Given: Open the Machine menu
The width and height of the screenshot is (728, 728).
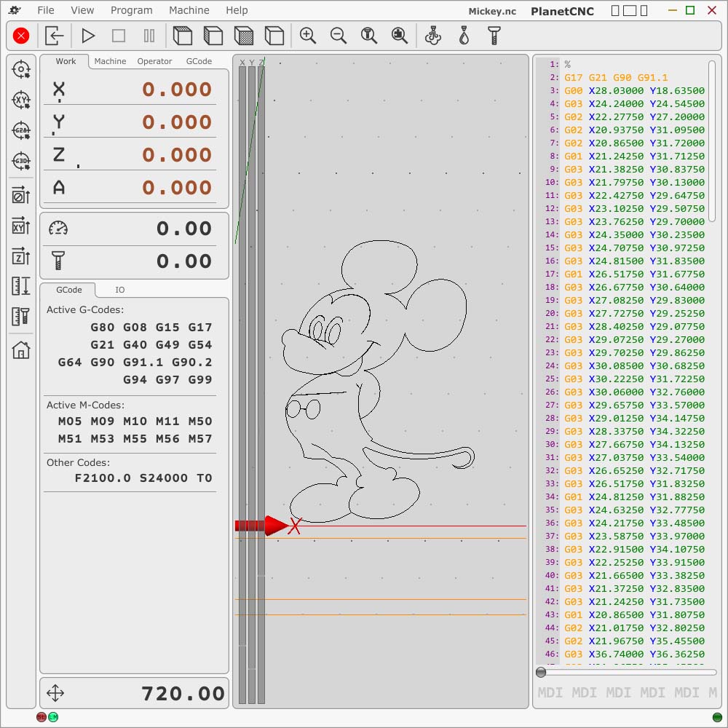Looking at the screenshot, I should pos(189,10).
